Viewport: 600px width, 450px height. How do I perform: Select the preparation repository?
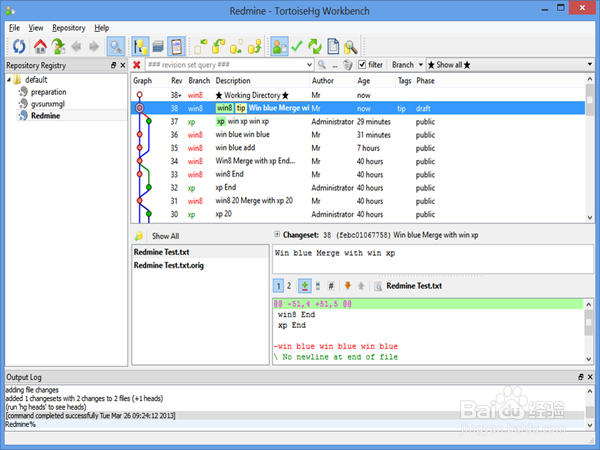pyautogui.click(x=48, y=92)
